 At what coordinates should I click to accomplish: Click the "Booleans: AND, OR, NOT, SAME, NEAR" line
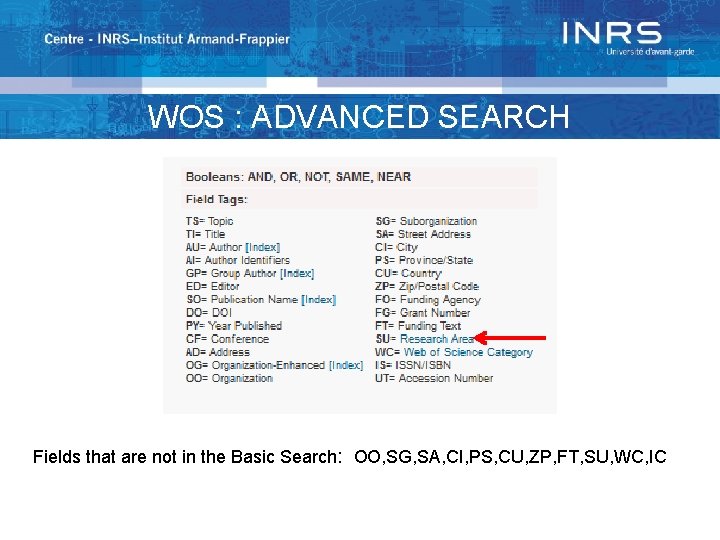298,177
